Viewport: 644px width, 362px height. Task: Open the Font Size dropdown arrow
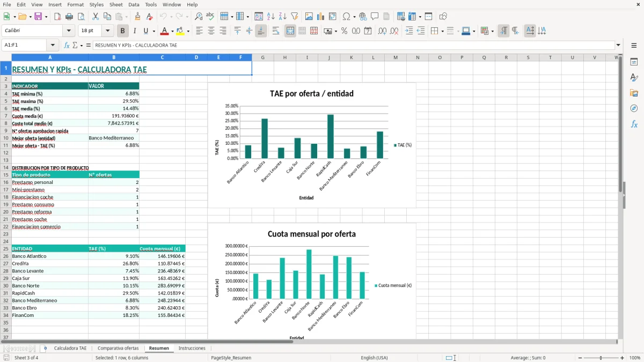[x=108, y=31]
